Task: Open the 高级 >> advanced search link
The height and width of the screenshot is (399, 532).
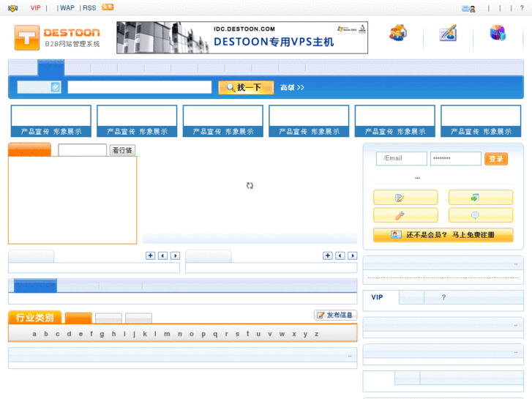Action: click(x=292, y=88)
